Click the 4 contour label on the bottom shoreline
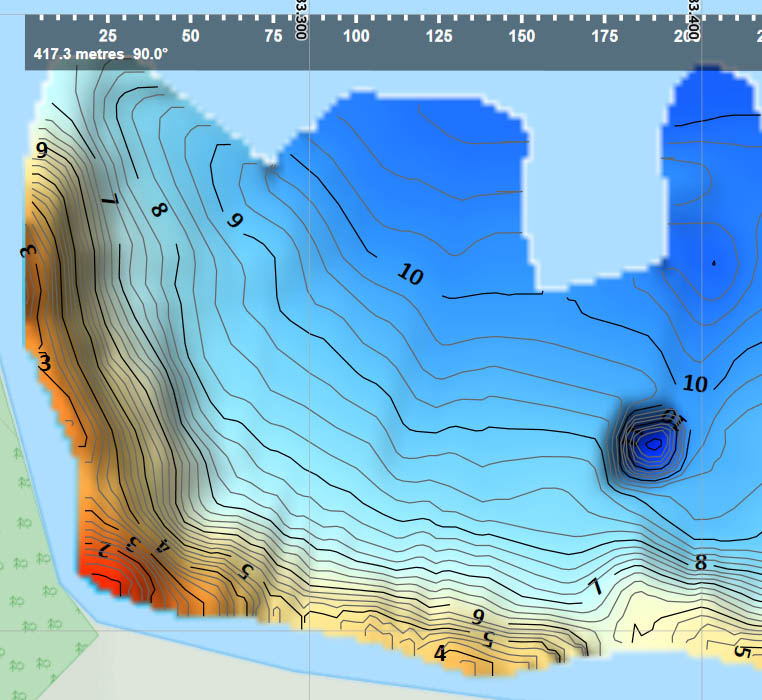This screenshot has height=700, width=762. (439, 654)
